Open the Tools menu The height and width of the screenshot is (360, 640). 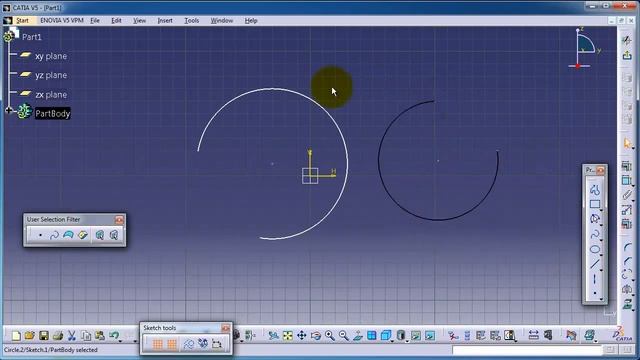[x=191, y=20]
